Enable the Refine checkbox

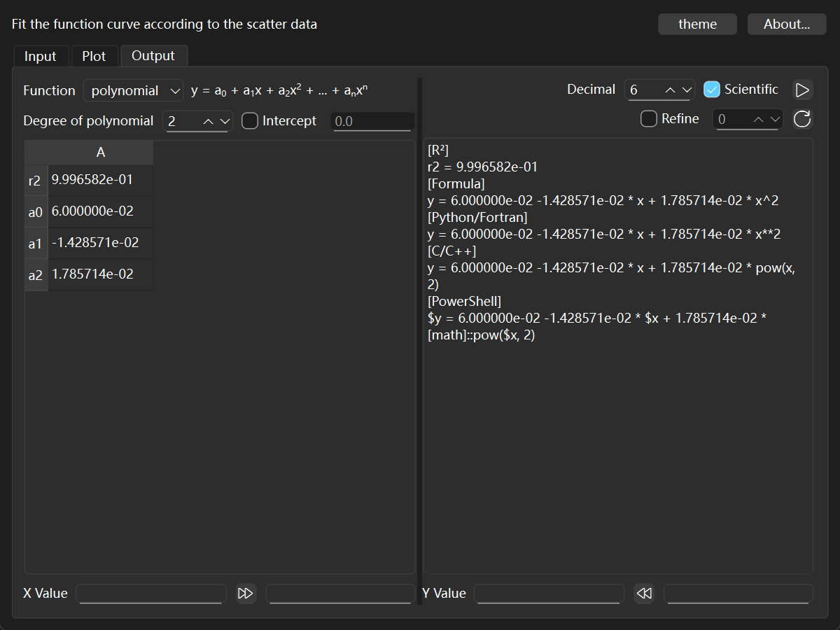pos(649,119)
